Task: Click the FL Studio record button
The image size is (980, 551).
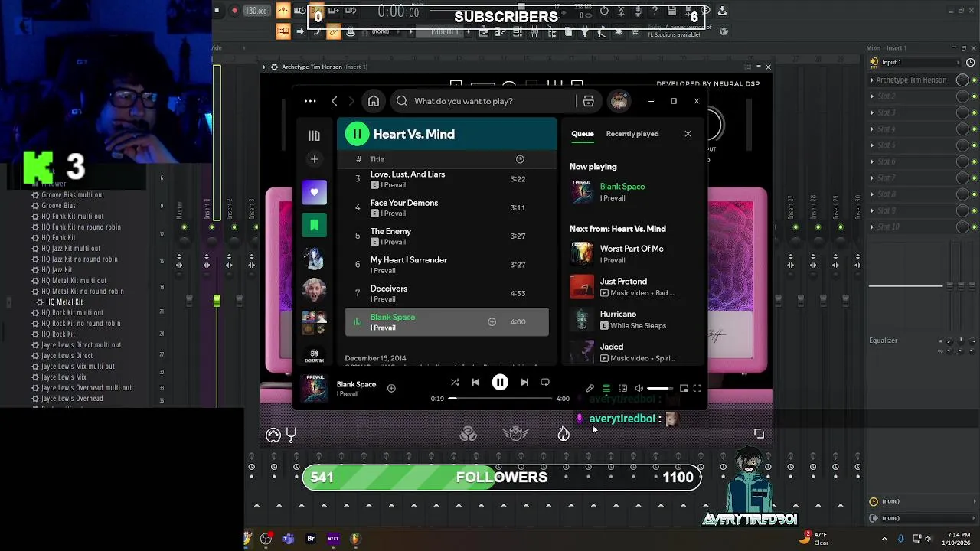Action: coord(234,11)
